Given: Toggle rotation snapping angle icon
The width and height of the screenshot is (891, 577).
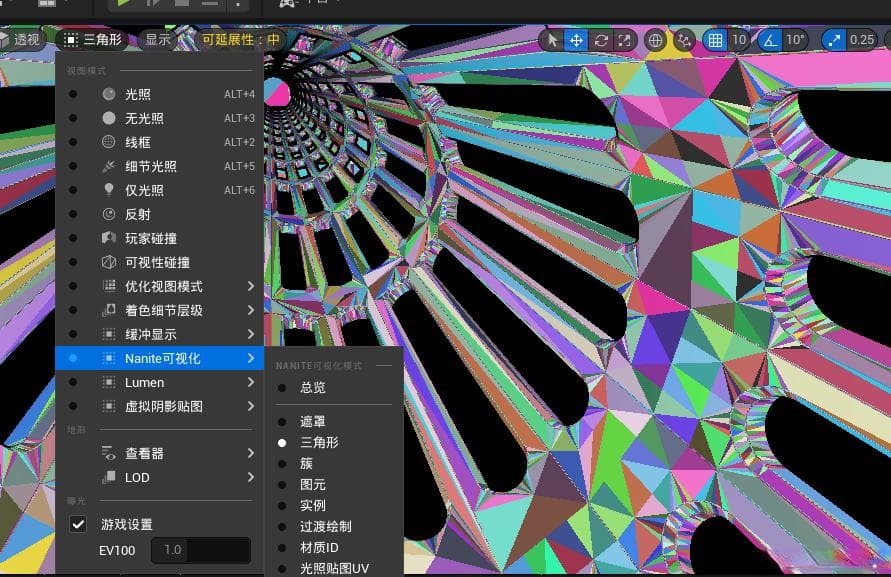Looking at the screenshot, I should click(x=769, y=40).
